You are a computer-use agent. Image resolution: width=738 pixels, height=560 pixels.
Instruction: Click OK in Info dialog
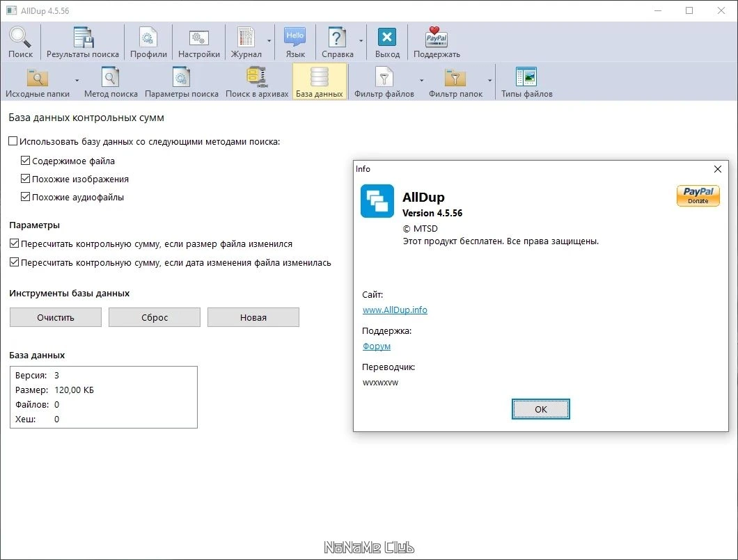(541, 409)
